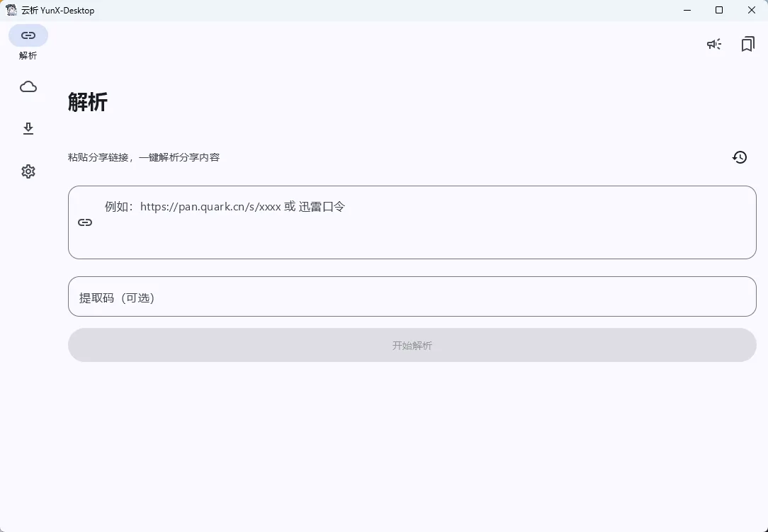This screenshot has height=532, width=768.
Task: Click the 提取码（可选）input field
Action: 412,296
